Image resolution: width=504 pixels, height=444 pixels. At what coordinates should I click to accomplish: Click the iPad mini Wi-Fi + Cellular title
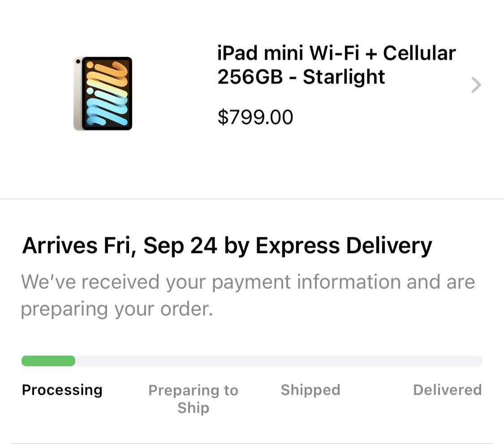tap(336, 53)
